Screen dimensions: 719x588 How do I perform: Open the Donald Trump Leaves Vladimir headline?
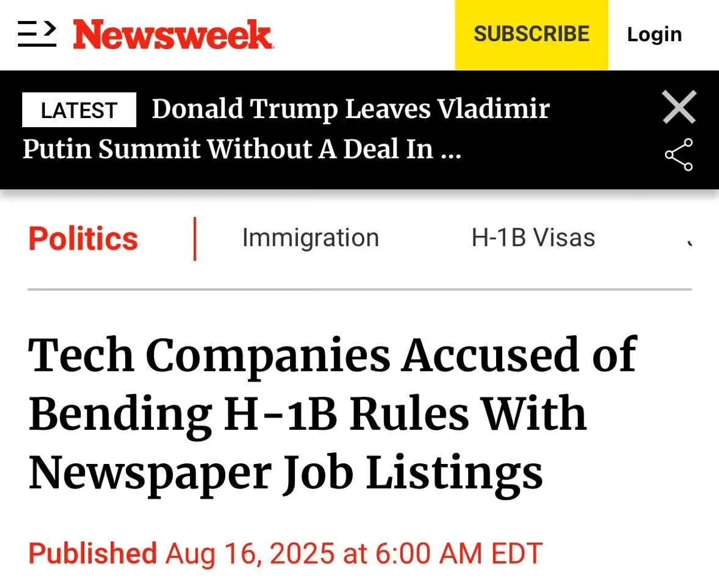point(351,110)
